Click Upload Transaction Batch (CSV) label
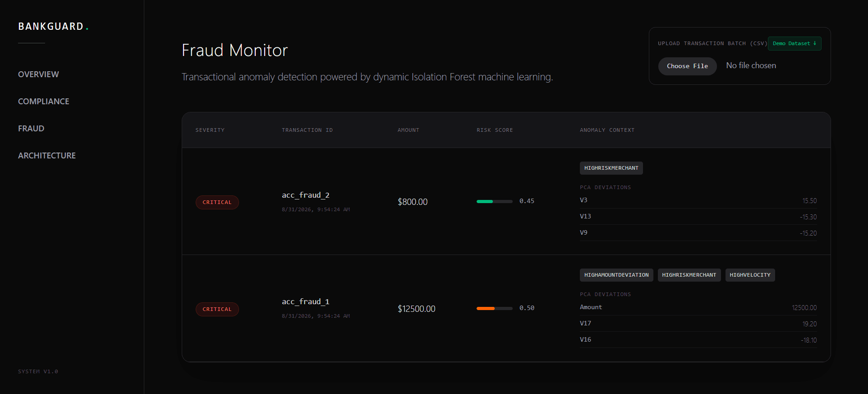The width and height of the screenshot is (868, 394). [712, 43]
